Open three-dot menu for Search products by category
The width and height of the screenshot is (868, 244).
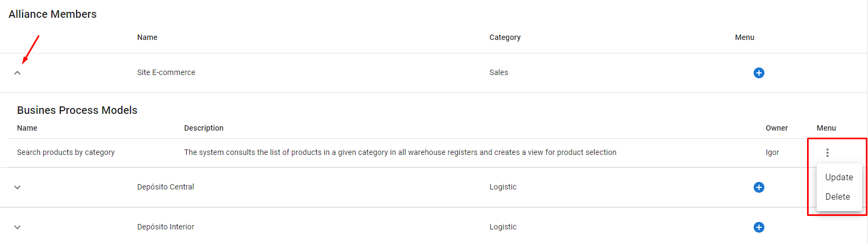click(x=827, y=153)
